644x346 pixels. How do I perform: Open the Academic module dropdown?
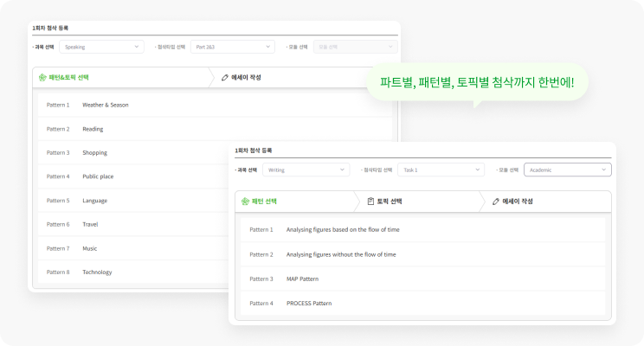coord(568,170)
